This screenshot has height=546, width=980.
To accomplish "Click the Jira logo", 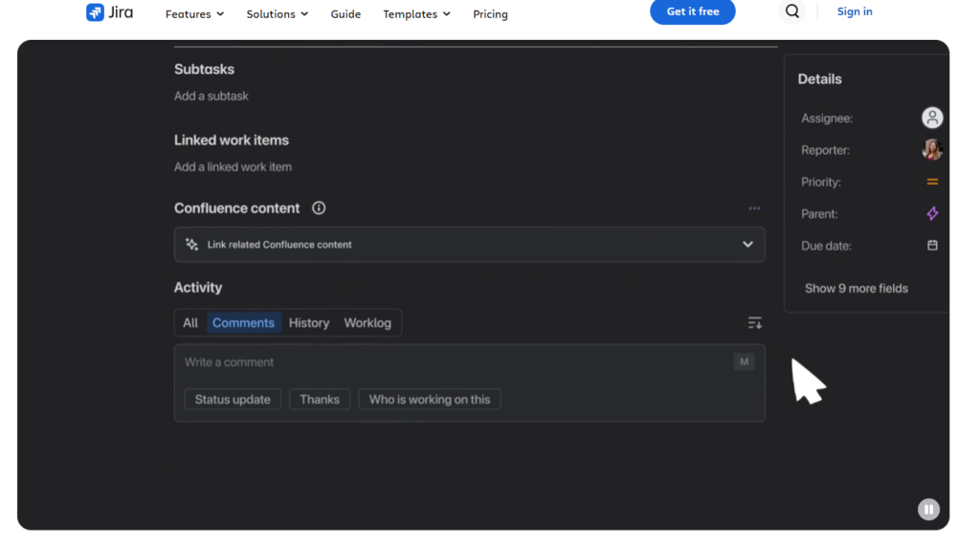I will tap(109, 12).
